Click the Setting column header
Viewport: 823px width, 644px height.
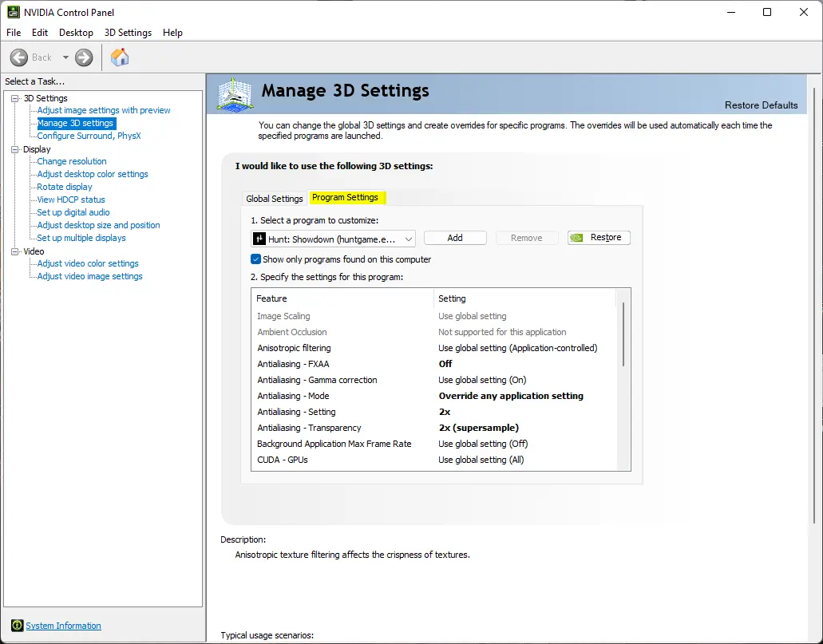click(x=525, y=298)
